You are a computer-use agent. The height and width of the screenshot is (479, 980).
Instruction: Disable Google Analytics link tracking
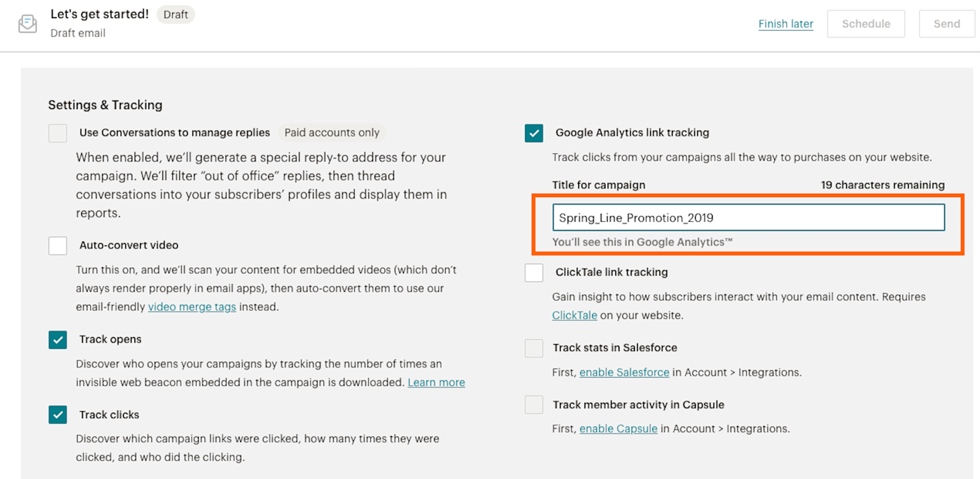(534, 133)
